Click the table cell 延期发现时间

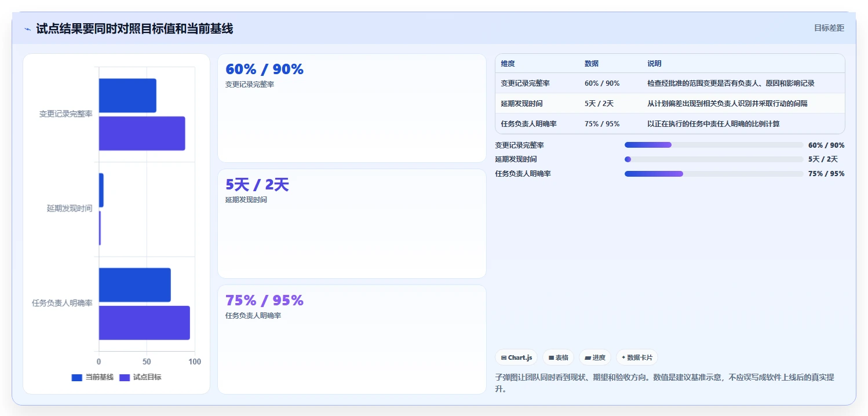coord(522,104)
